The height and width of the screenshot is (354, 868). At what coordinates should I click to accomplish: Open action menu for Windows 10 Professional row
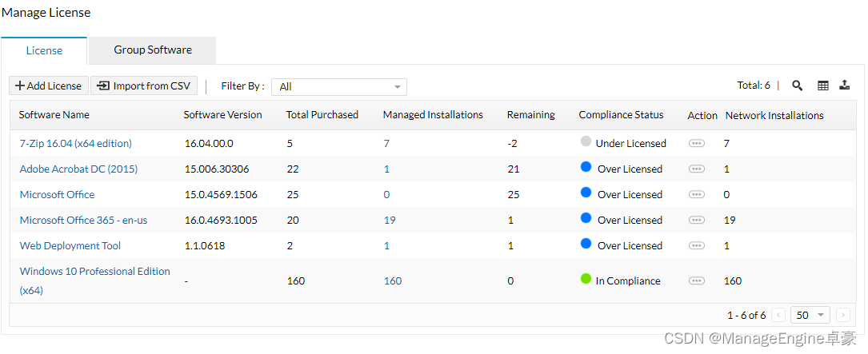point(696,280)
